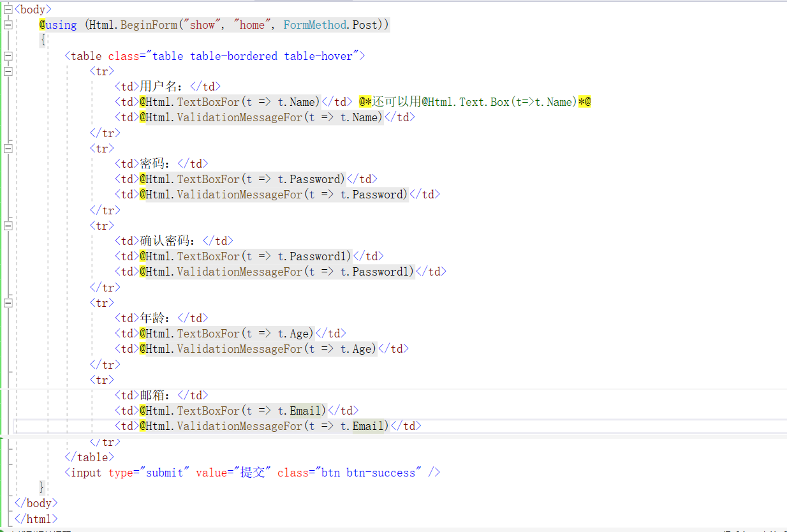787x532 pixels.
Task: Collapse the <body> code block
Action: 8,10
